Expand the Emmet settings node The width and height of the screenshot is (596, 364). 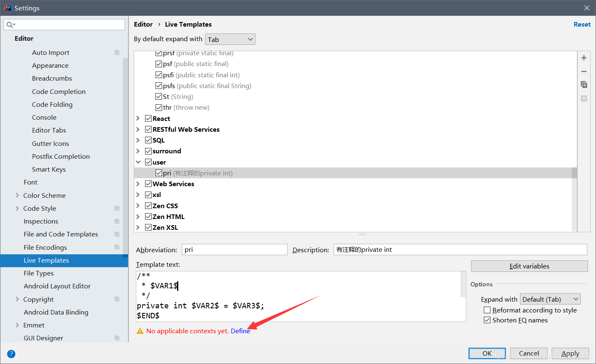[x=17, y=325]
